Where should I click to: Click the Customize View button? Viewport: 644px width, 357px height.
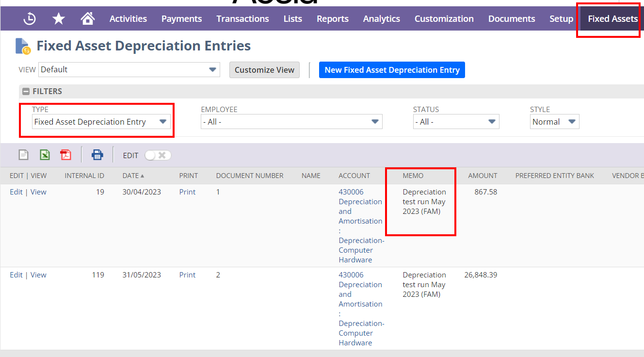pos(264,70)
